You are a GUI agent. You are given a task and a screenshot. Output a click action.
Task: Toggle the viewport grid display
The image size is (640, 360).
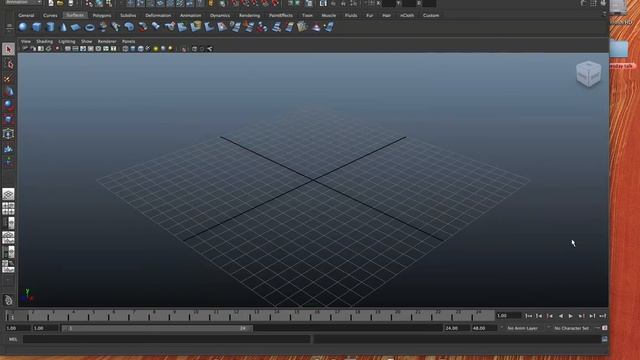coord(67,49)
